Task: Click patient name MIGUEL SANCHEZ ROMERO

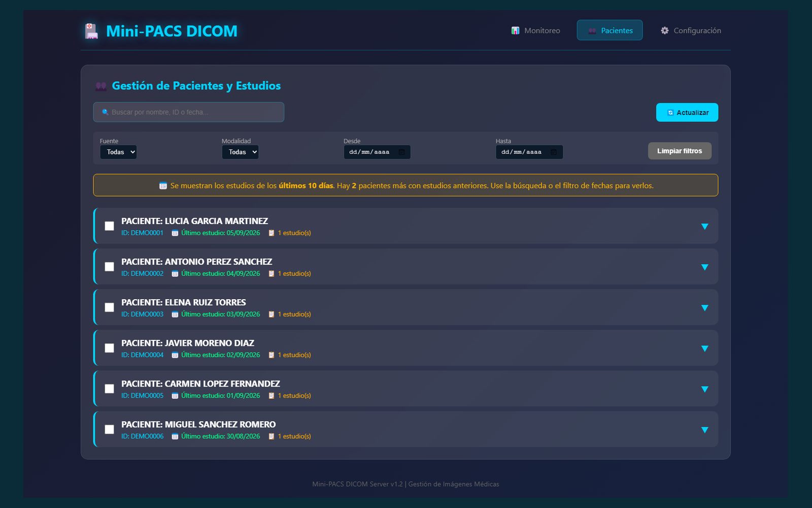Action: tap(220, 424)
